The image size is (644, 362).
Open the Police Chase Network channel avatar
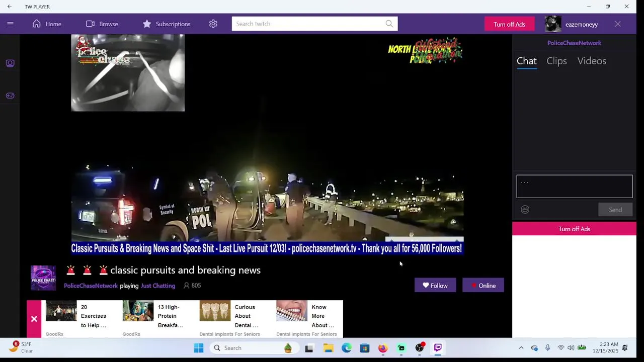[x=43, y=278]
